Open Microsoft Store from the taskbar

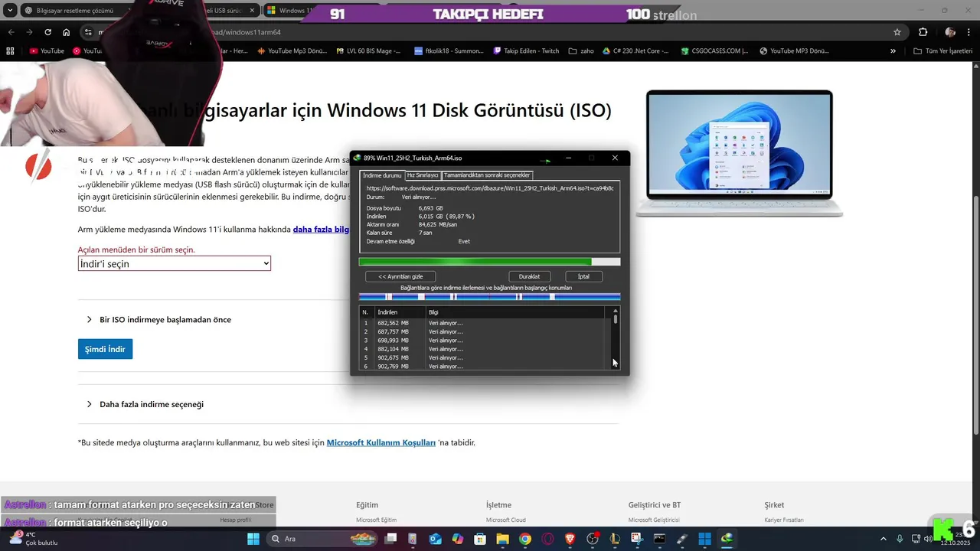click(x=480, y=539)
